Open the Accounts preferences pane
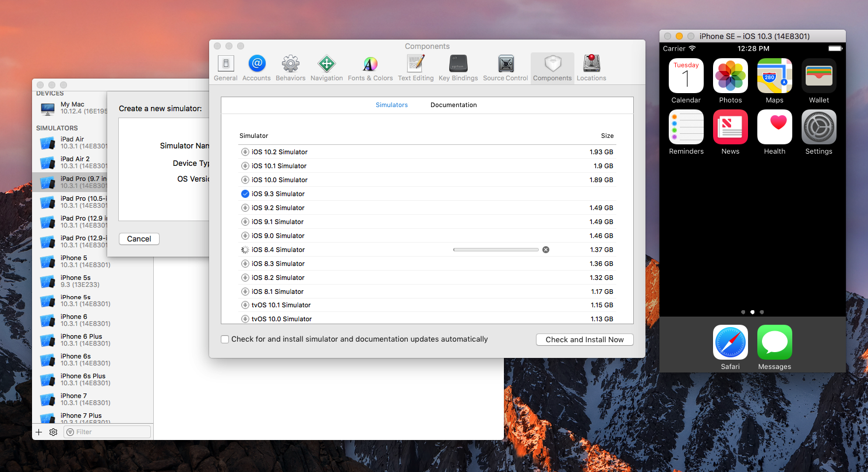868x472 pixels. [256, 68]
